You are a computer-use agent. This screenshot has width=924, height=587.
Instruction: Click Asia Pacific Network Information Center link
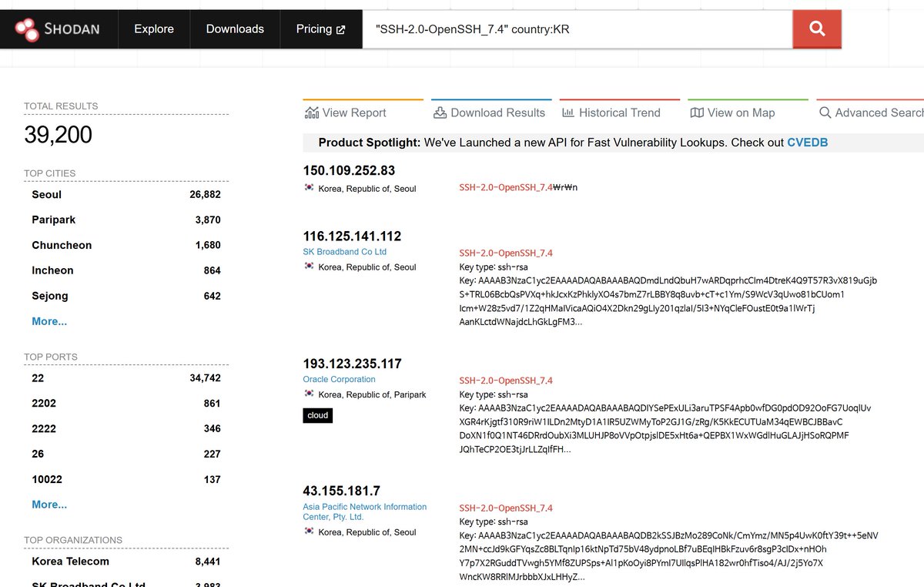click(x=365, y=512)
